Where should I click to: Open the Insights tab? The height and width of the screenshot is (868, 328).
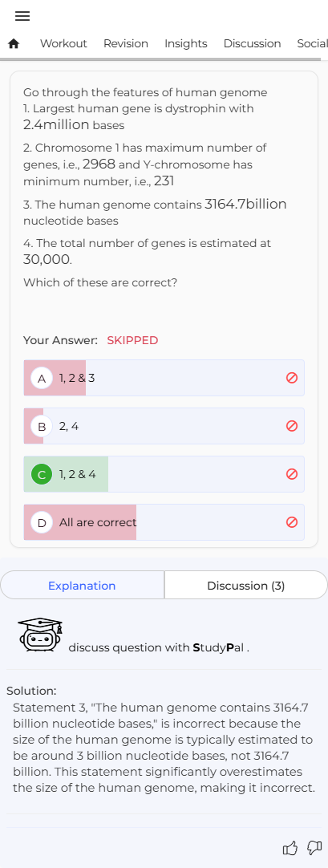coord(186,44)
